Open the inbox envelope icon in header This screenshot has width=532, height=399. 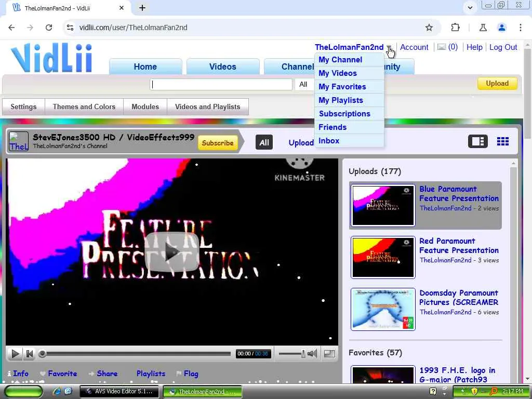coord(442,47)
